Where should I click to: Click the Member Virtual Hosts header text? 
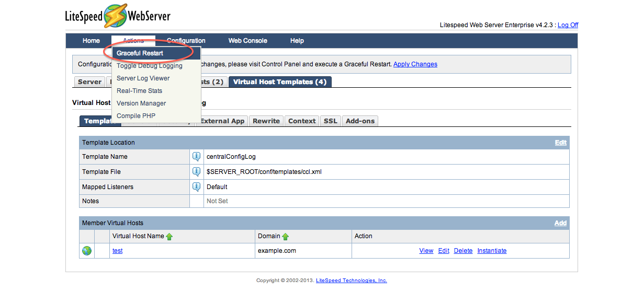point(112,223)
